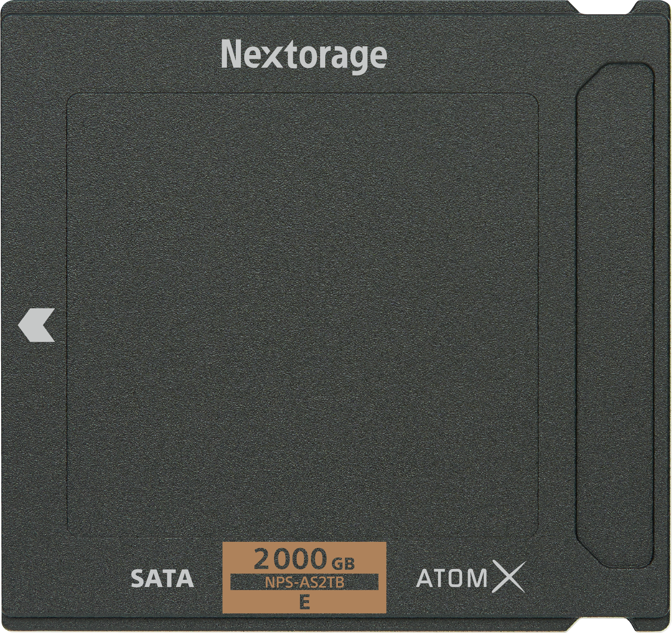Click the SATA interface label
Screen dimensions: 672x633
162,579
